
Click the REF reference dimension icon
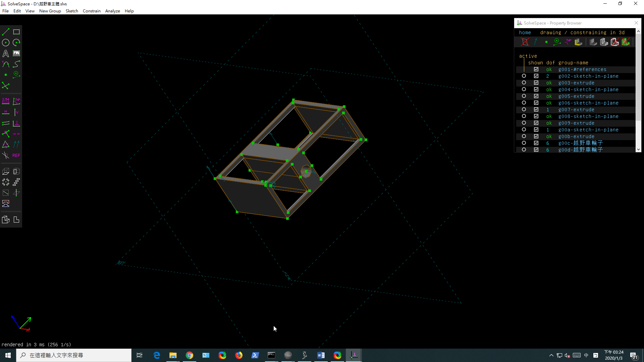pos(16,155)
